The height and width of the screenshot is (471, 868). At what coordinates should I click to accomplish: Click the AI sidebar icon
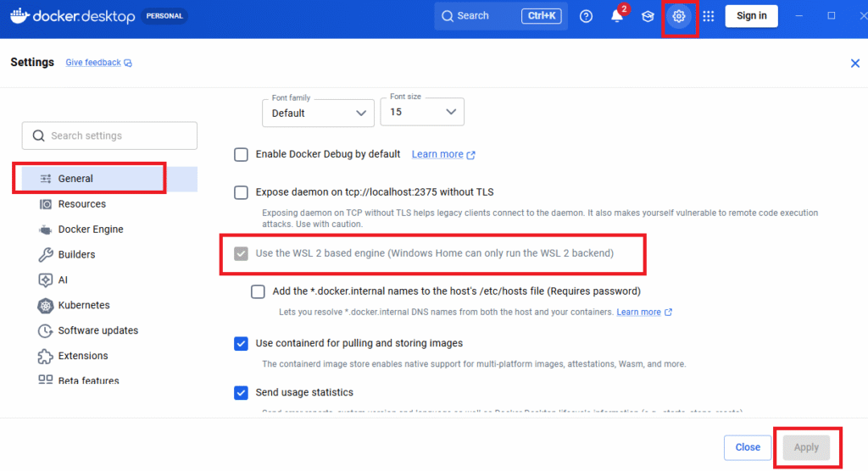point(46,280)
